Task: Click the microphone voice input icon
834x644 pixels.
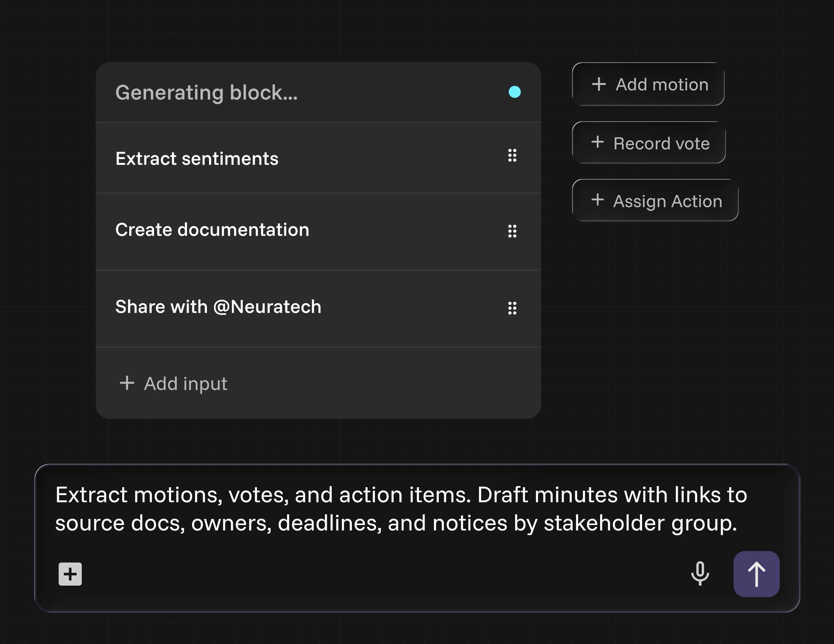Action: coord(700,573)
